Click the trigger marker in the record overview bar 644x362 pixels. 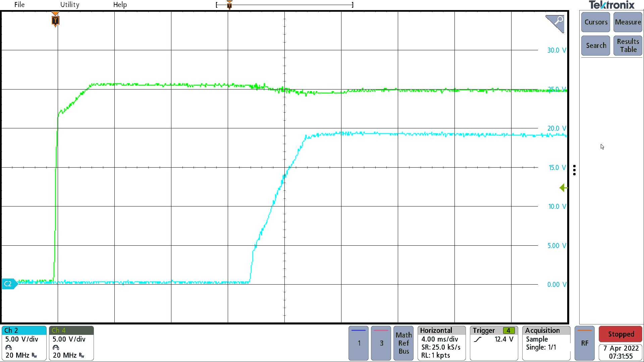point(229,4)
